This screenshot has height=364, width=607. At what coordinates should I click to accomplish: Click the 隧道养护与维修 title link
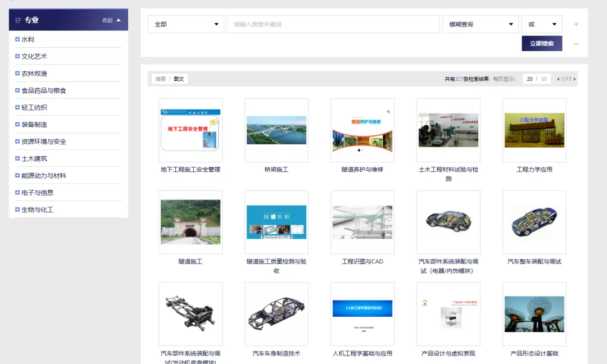coord(363,170)
